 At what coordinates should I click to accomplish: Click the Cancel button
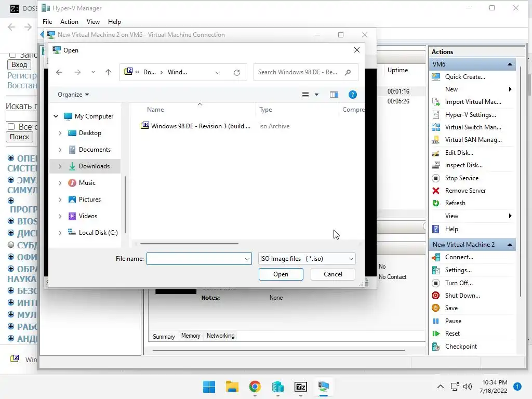point(333,274)
